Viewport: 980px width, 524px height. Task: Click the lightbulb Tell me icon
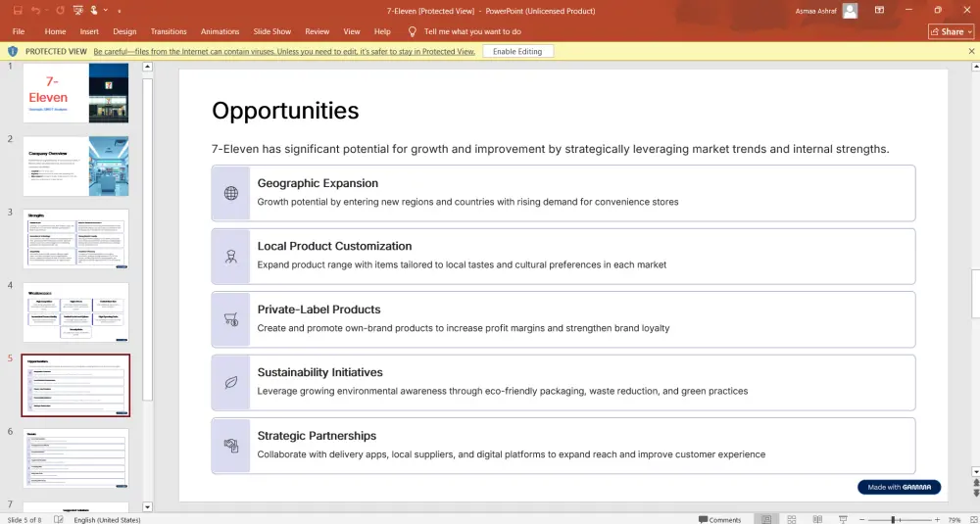[412, 31]
